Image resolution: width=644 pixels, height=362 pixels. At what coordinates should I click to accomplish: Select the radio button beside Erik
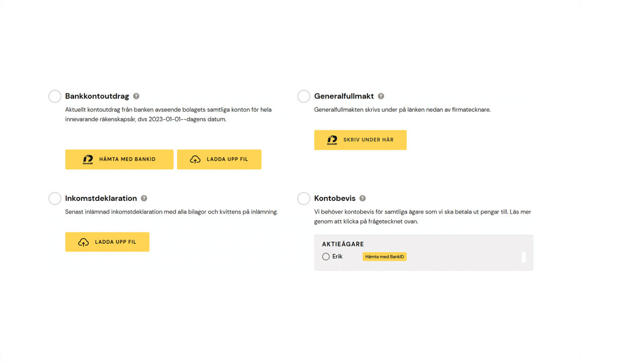(x=326, y=256)
